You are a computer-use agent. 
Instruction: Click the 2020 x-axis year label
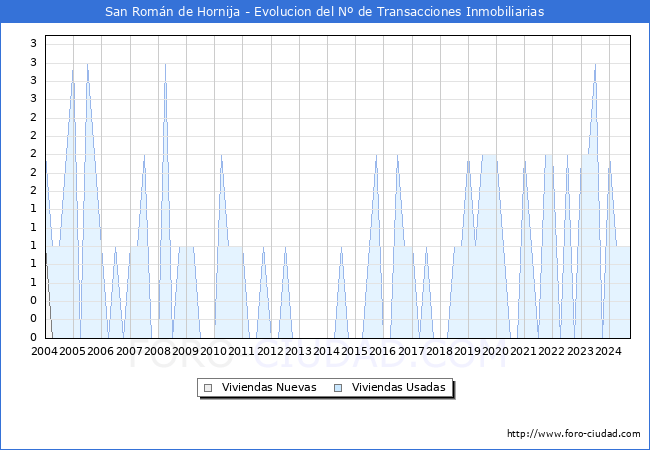[495, 351]
